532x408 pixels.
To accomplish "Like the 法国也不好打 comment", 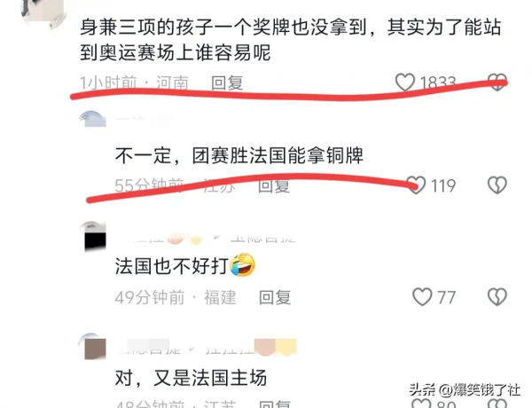I will coord(422,296).
